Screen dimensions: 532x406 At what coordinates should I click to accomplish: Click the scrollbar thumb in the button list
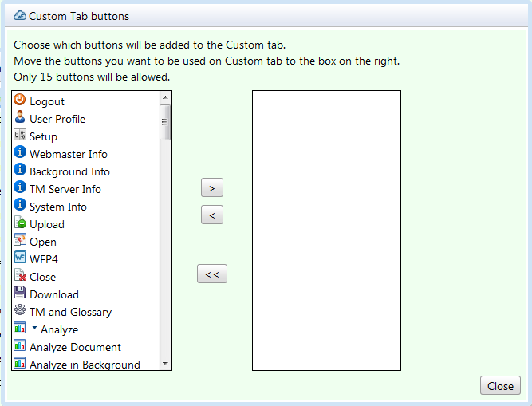pyautogui.click(x=165, y=122)
